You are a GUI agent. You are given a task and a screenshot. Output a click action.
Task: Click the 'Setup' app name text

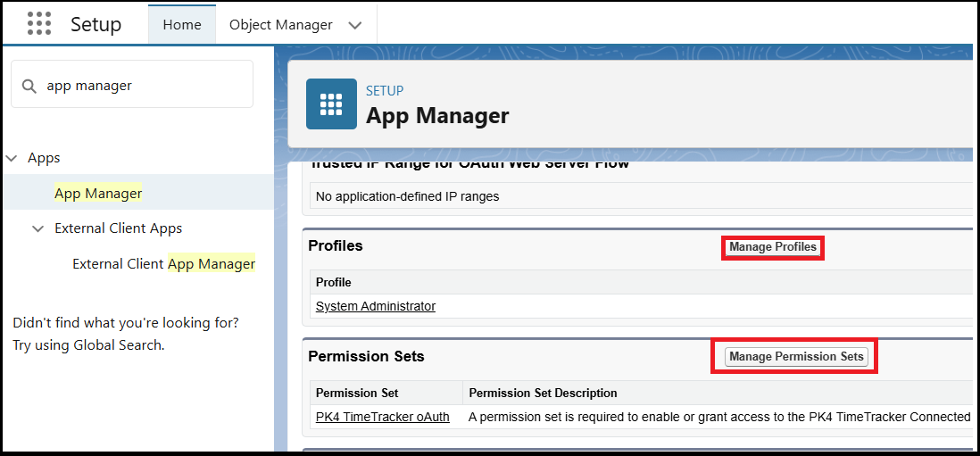[96, 25]
